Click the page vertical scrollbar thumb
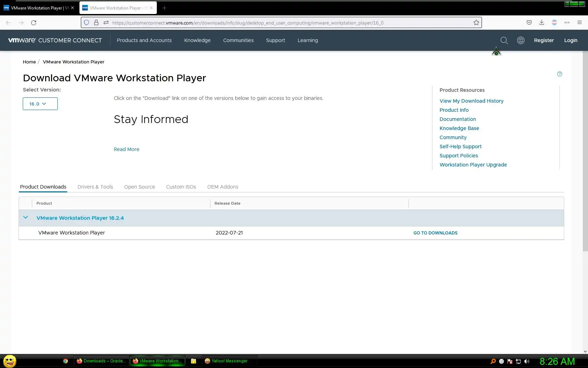This screenshot has width=588, height=368. pos(585,151)
